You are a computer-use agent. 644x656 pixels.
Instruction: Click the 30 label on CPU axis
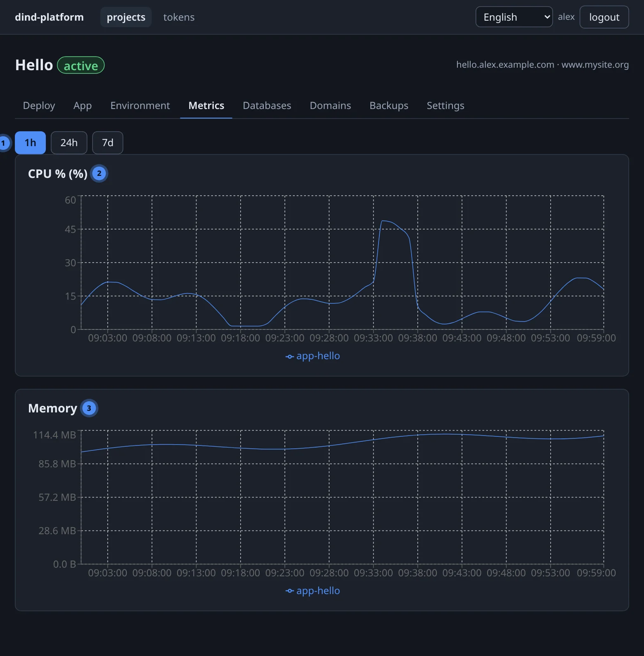tap(70, 263)
